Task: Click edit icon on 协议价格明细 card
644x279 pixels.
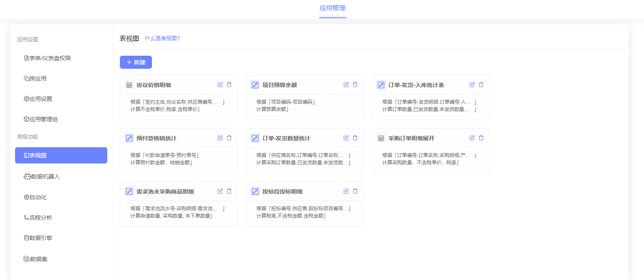Action: [x=220, y=85]
